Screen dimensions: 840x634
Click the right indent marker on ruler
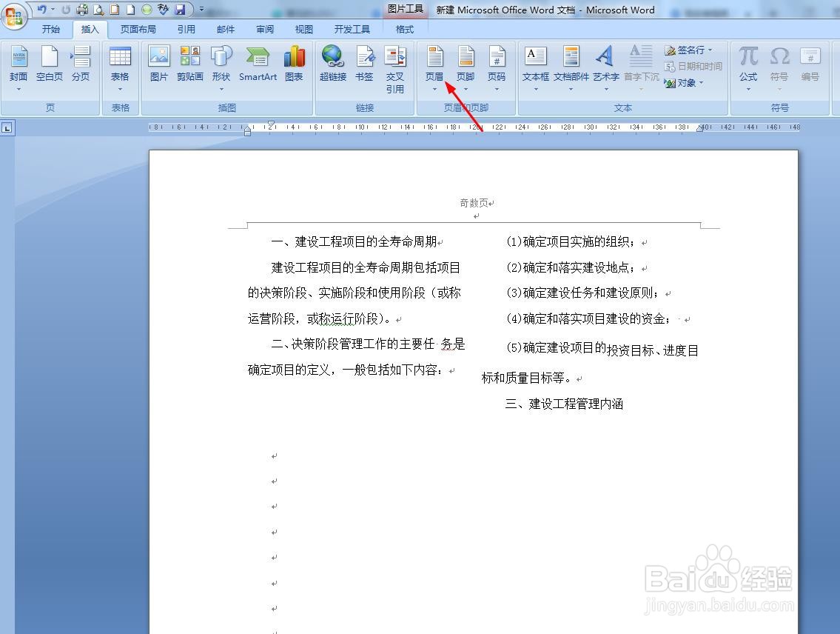pos(700,128)
